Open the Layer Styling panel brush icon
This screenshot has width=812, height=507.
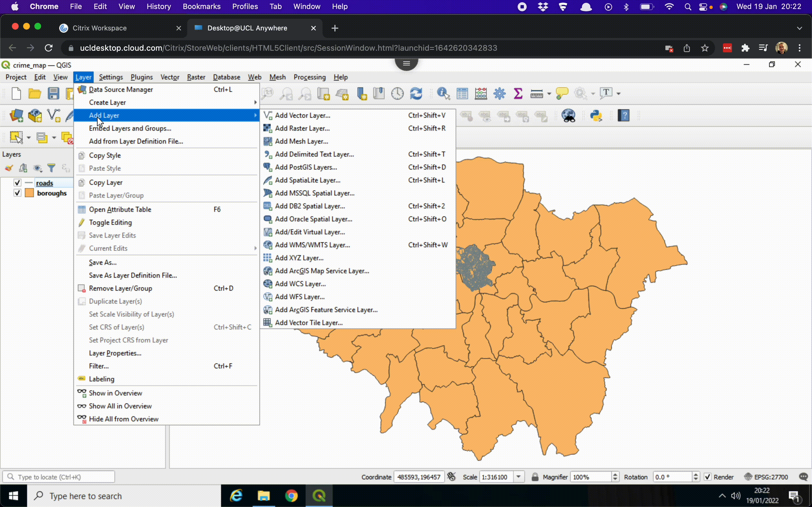(x=9, y=168)
